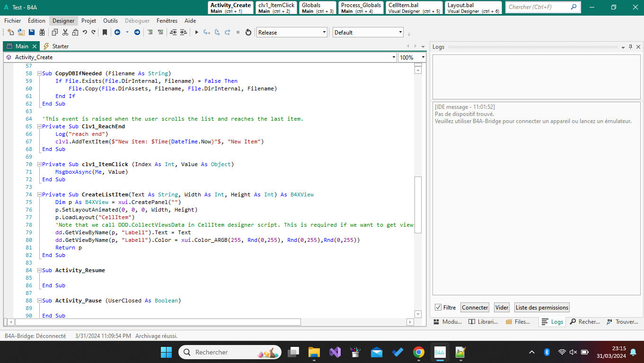
Task: Open the Logs panel options dropdown arrow
Action: [x=623, y=47]
